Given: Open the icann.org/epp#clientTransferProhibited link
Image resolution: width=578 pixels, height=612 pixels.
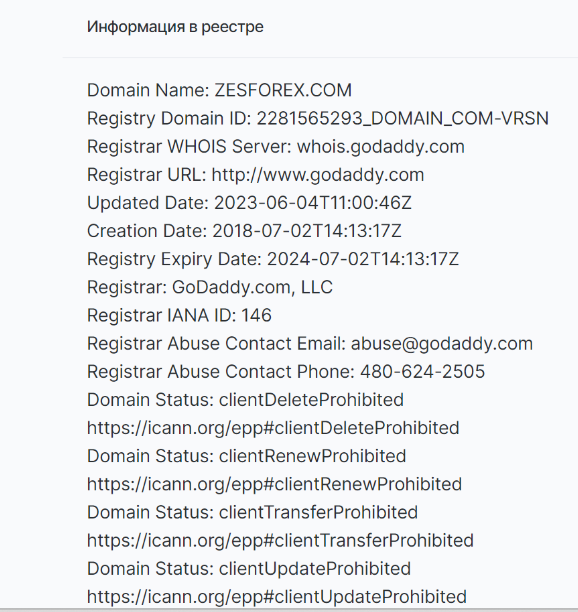Looking at the screenshot, I should click(x=280, y=541).
